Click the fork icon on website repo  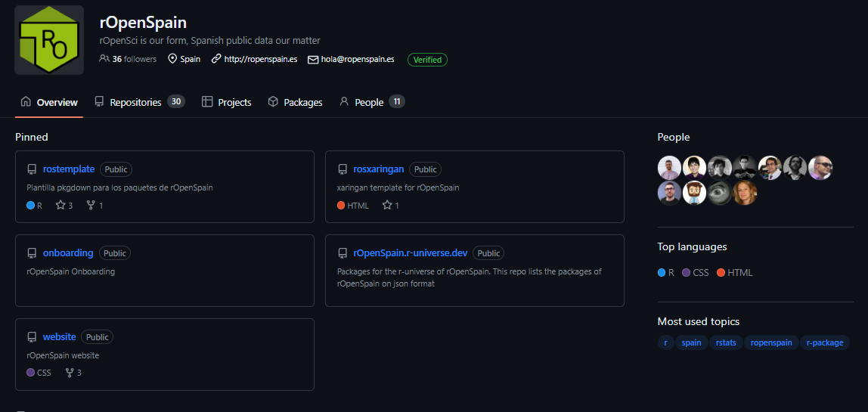(x=70, y=372)
